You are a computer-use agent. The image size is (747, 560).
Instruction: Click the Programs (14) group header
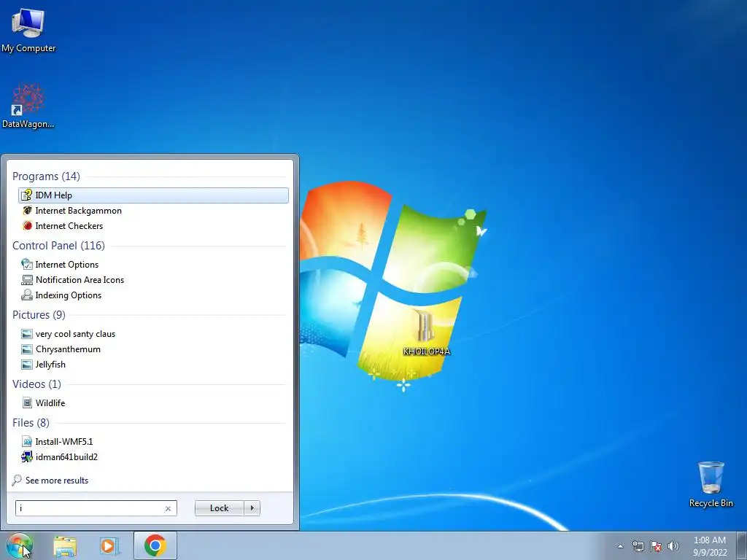coord(46,176)
